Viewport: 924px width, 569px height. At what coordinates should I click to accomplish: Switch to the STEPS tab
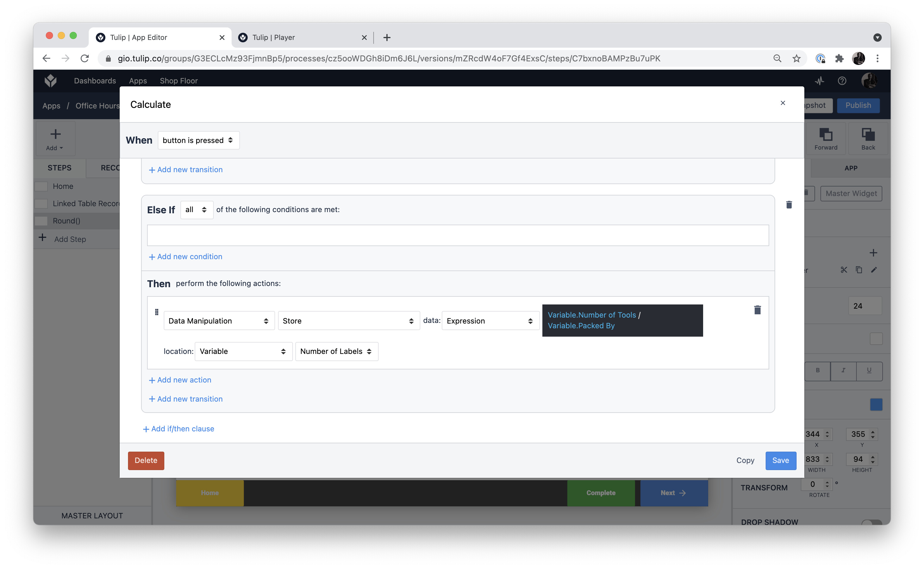[60, 168]
